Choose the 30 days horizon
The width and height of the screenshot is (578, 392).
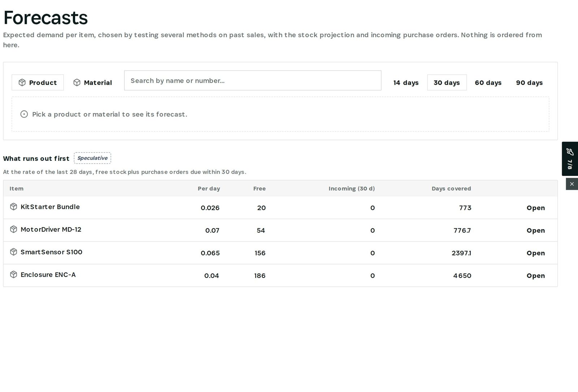click(447, 82)
